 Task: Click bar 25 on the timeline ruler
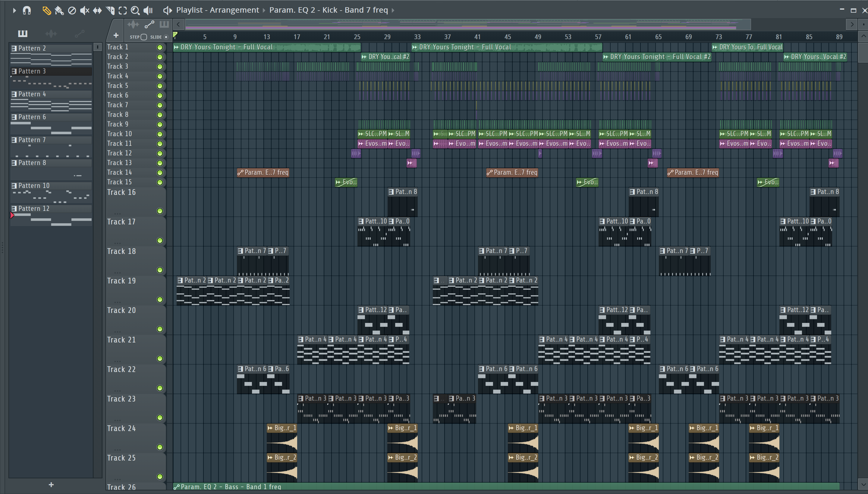pyautogui.click(x=357, y=37)
